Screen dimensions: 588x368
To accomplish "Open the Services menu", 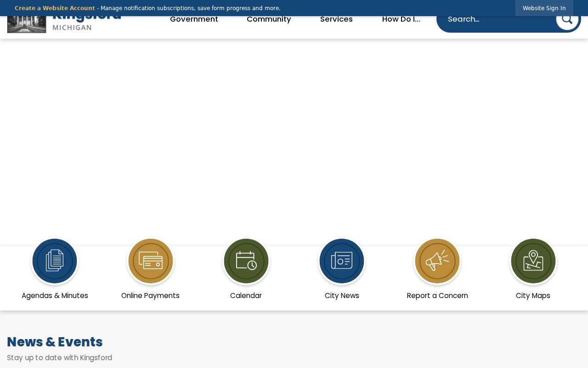I will tap(336, 19).
